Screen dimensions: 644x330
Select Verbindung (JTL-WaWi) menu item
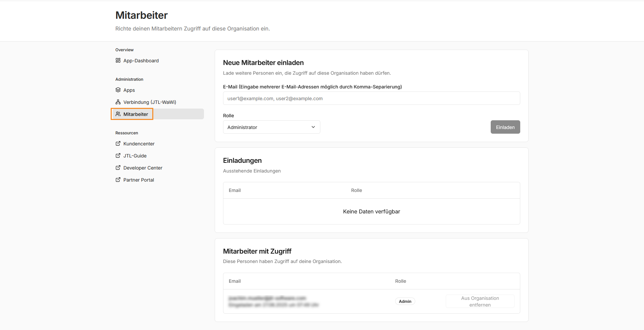click(150, 102)
